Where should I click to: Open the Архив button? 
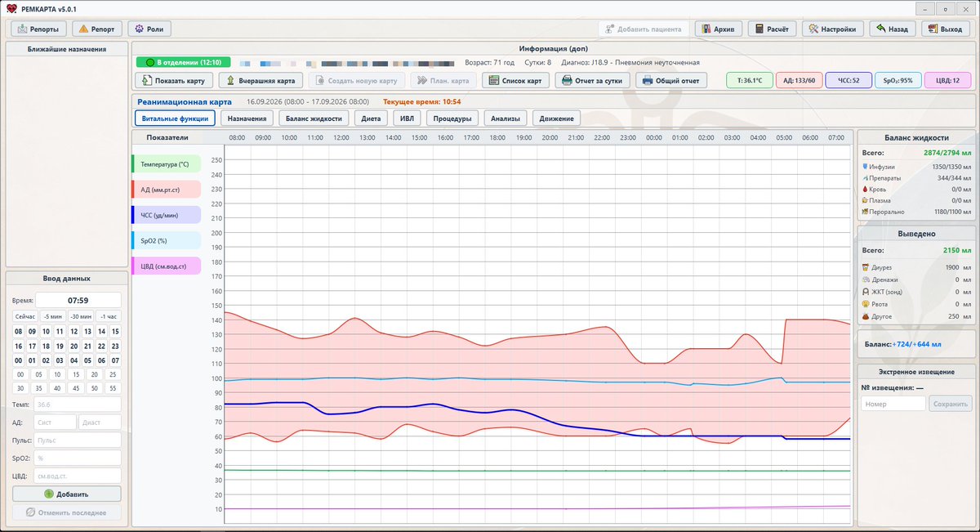pos(719,29)
